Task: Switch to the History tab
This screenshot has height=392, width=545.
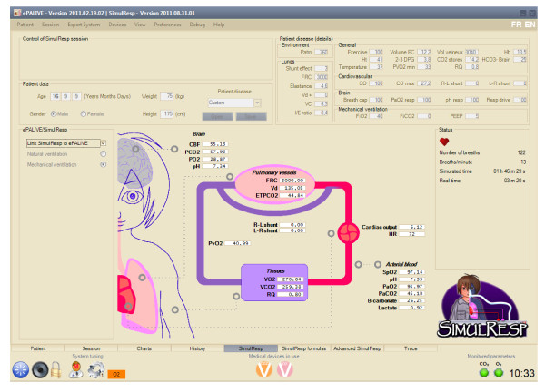Action: (x=197, y=348)
